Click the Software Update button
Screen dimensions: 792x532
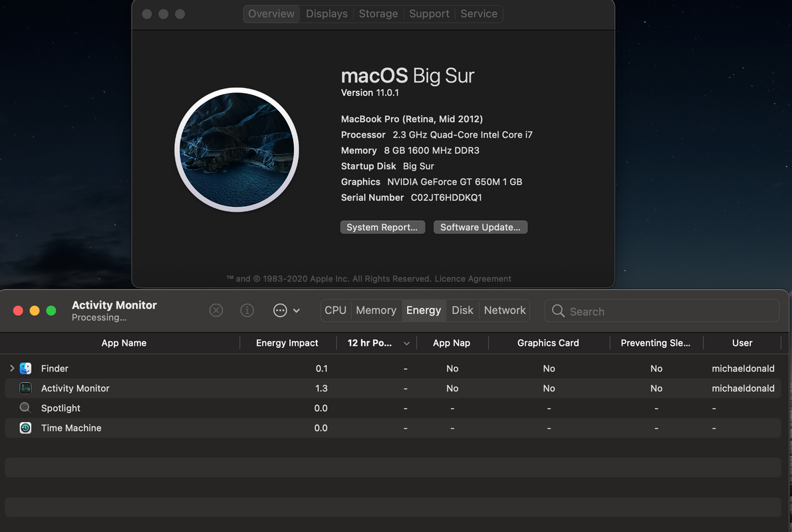(x=480, y=227)
